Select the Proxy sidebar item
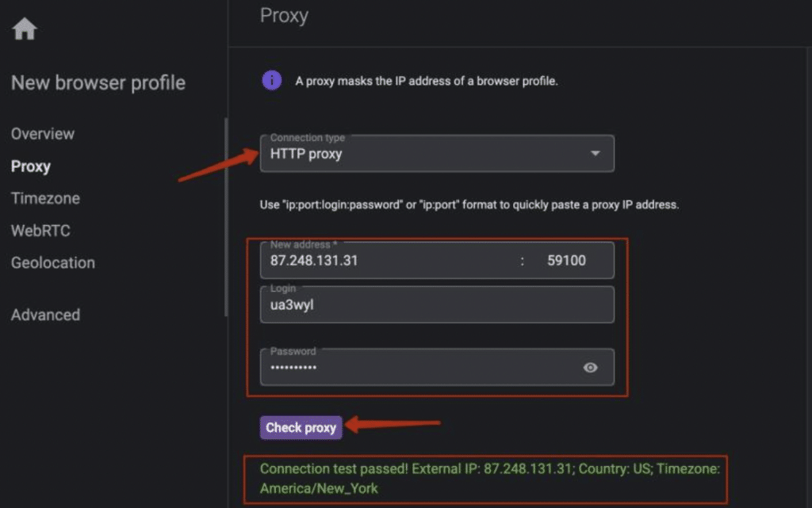Screen dimensions: 812x508 (31, 166)
